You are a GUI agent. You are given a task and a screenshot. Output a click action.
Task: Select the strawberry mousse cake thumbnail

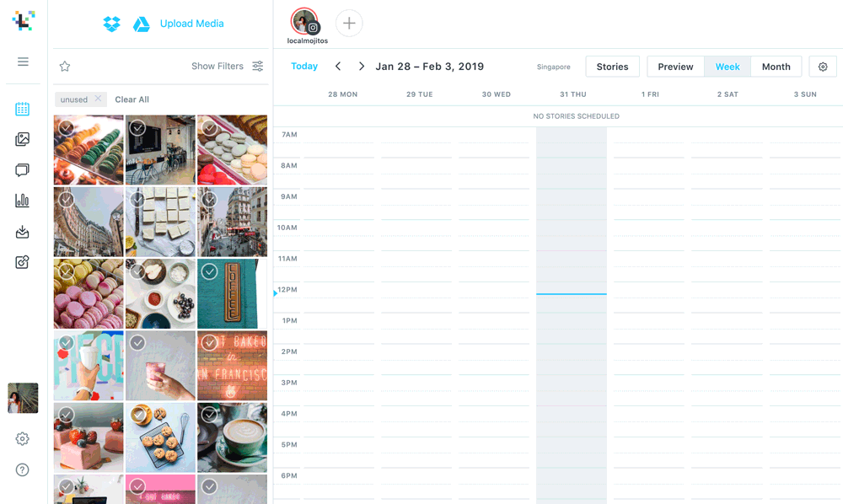coord(89,437)
